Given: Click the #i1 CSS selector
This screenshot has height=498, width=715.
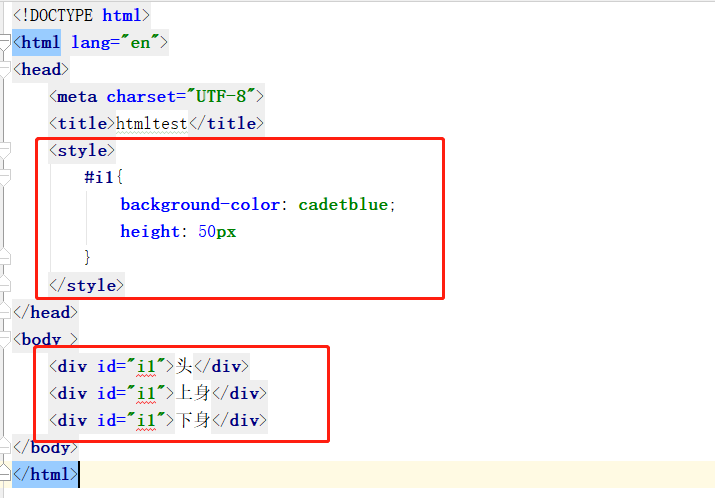Looking at the screenshot, I should 98,177.
